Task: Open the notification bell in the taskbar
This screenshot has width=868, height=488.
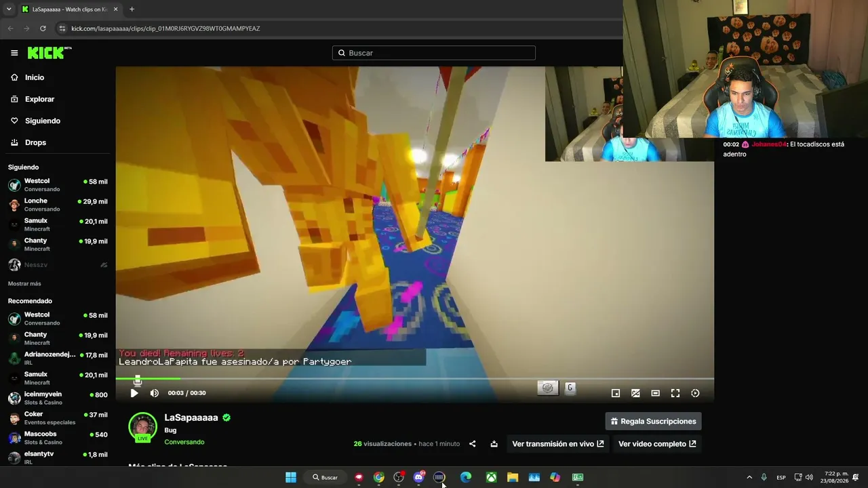Action: (856, 477)
